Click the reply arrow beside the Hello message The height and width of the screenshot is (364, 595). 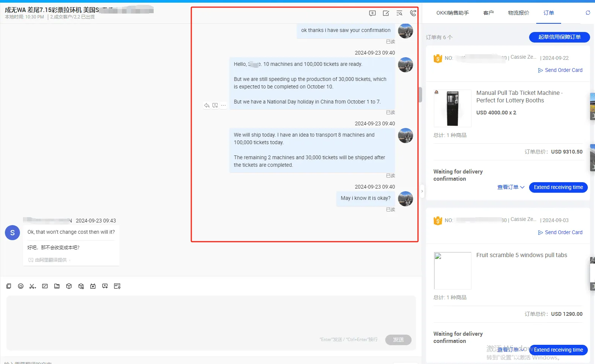tap(207, 105)
